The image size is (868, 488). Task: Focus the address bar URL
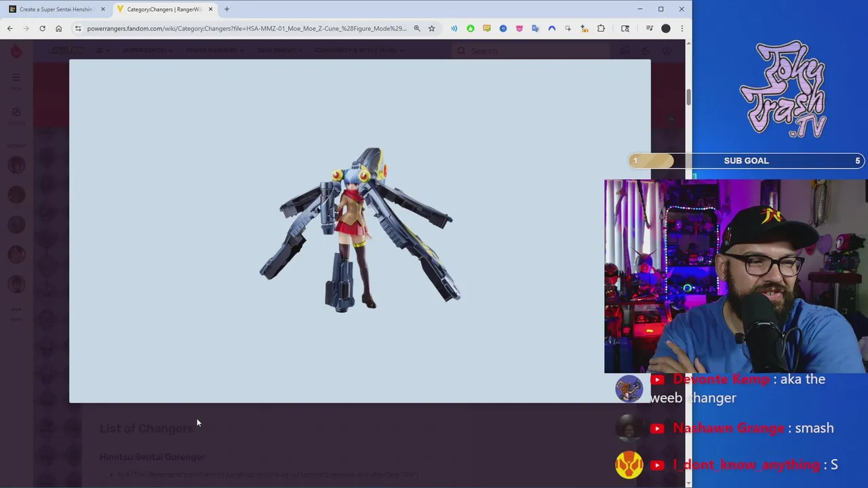point(246,28)
